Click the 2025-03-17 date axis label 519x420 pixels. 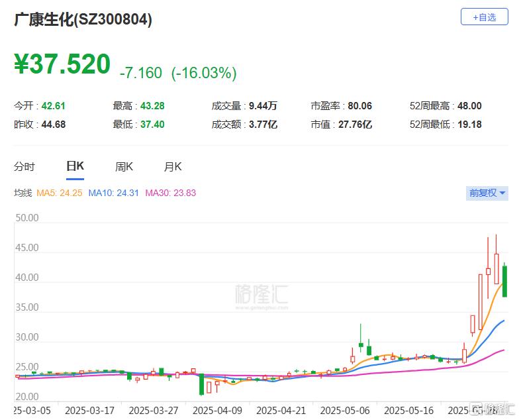pyautogui.click(x=89, y=411)
